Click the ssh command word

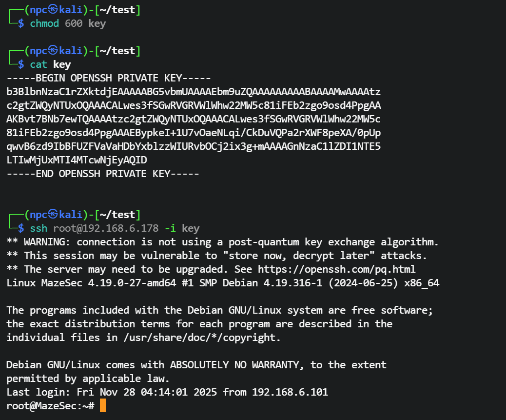39,228
